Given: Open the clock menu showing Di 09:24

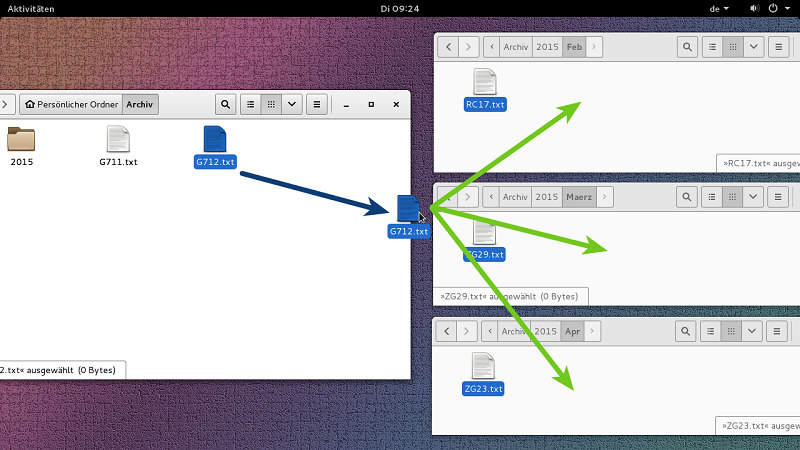Looking at the screenshot, I should [x=399, y=8].
